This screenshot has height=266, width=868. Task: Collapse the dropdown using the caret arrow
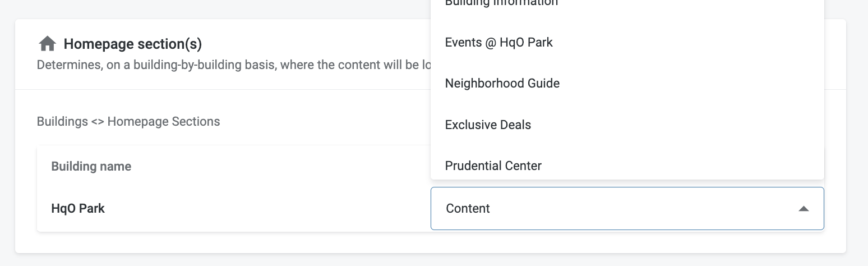(804, 209)
